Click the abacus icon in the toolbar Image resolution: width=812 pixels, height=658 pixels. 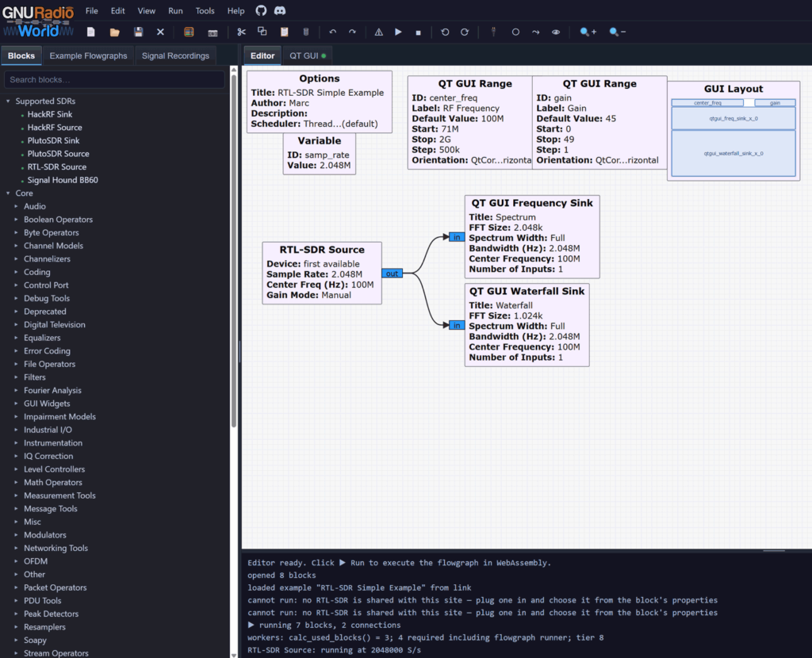click(189, 32)
